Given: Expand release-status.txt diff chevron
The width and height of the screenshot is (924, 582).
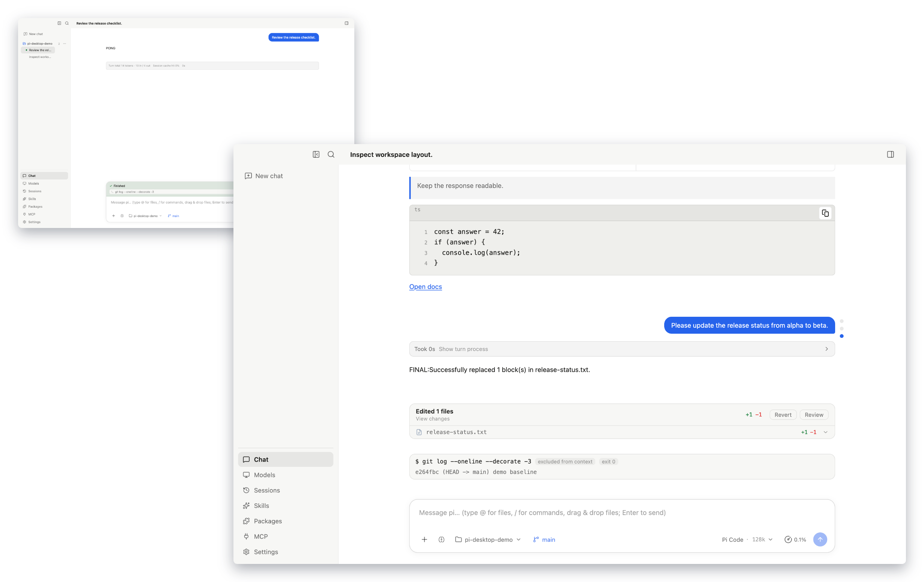Looking at the screenshot, I should click(825, 432).
